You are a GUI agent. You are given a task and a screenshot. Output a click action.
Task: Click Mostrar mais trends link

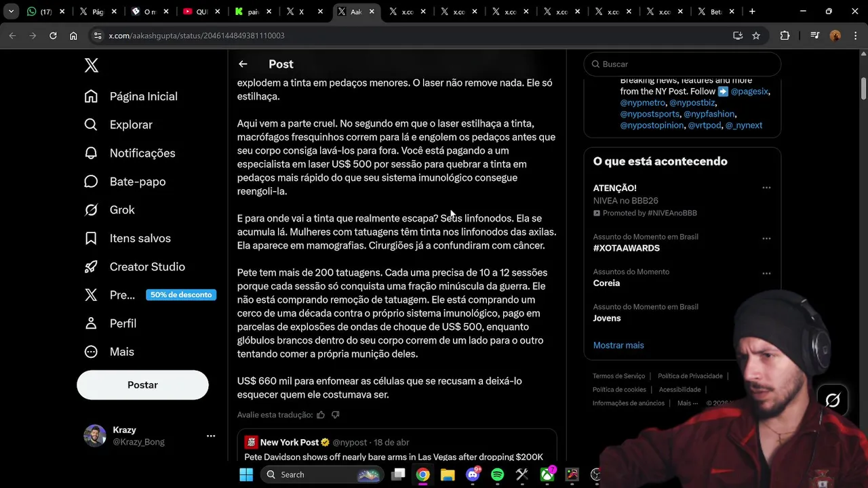click(x=618, y=345)
